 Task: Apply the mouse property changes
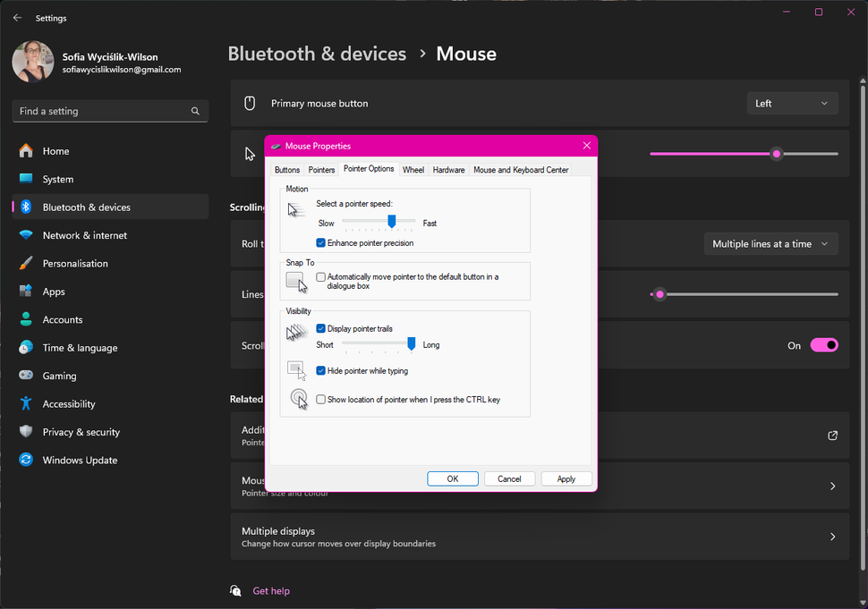[x=566, y=478]
